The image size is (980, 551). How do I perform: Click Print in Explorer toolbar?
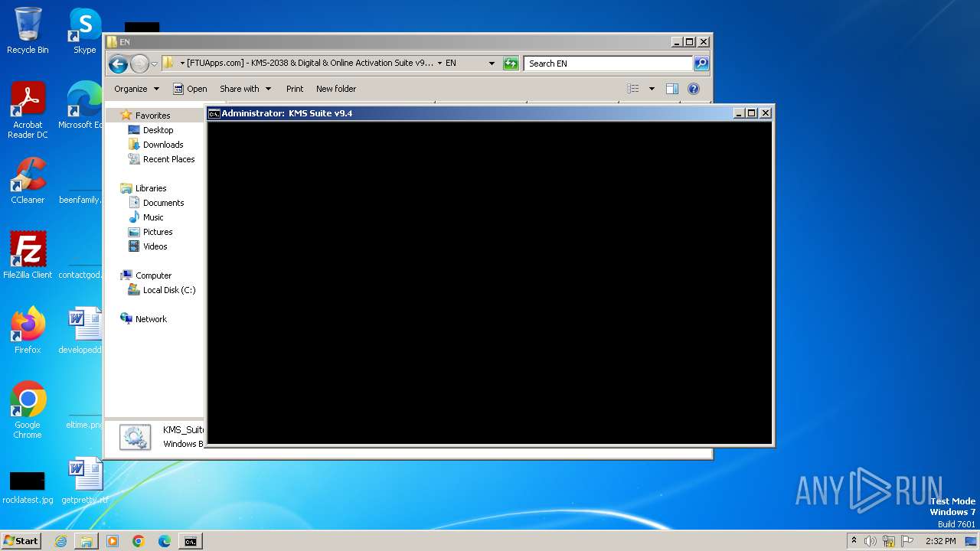tap(295, 89)
